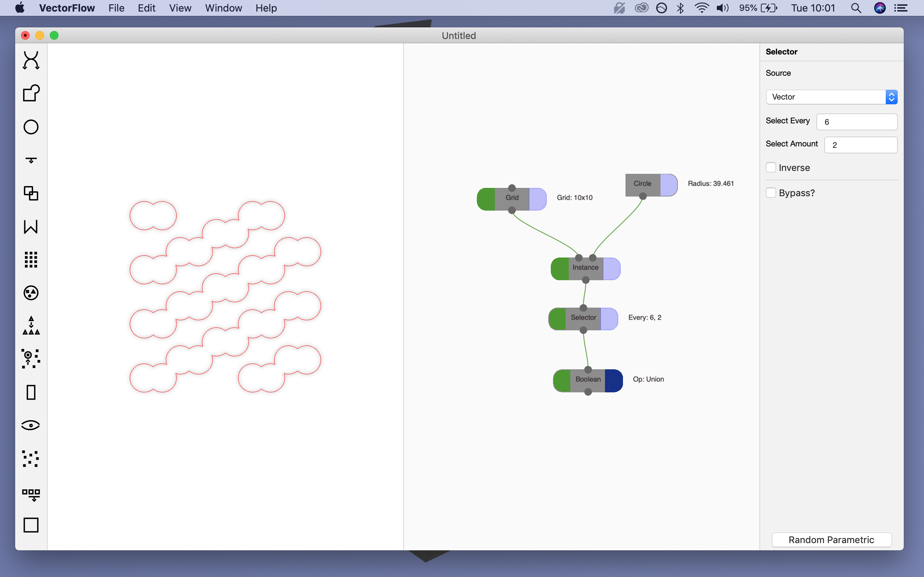Open the Window menu
This screenshot has width=924, height=577.
(x=223, y=8)
